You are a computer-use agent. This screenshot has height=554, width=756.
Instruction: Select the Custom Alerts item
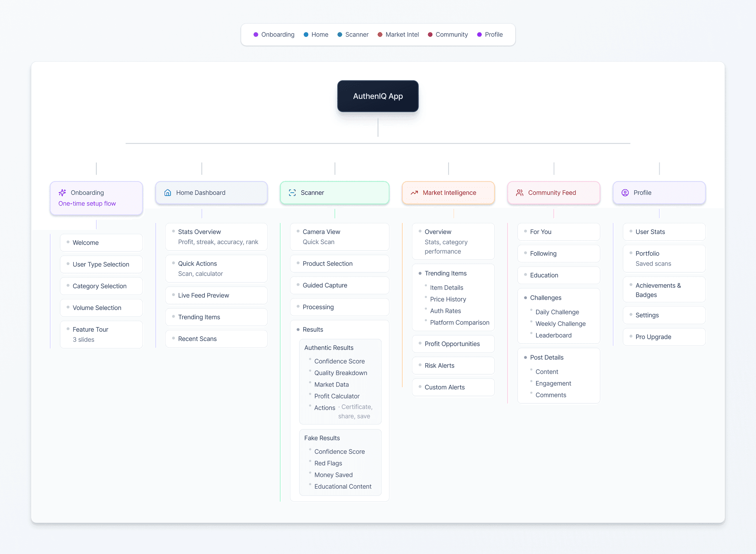[453, 388]
